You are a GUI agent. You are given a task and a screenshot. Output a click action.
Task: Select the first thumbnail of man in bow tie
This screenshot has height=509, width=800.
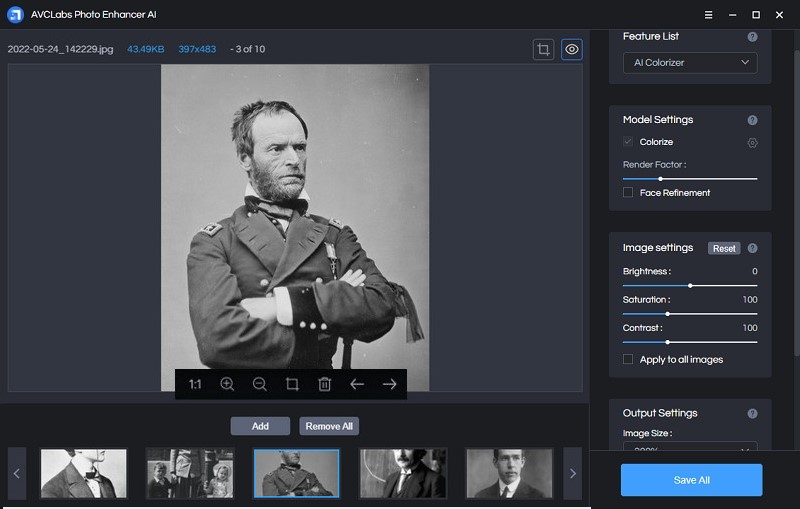[84, 473]
